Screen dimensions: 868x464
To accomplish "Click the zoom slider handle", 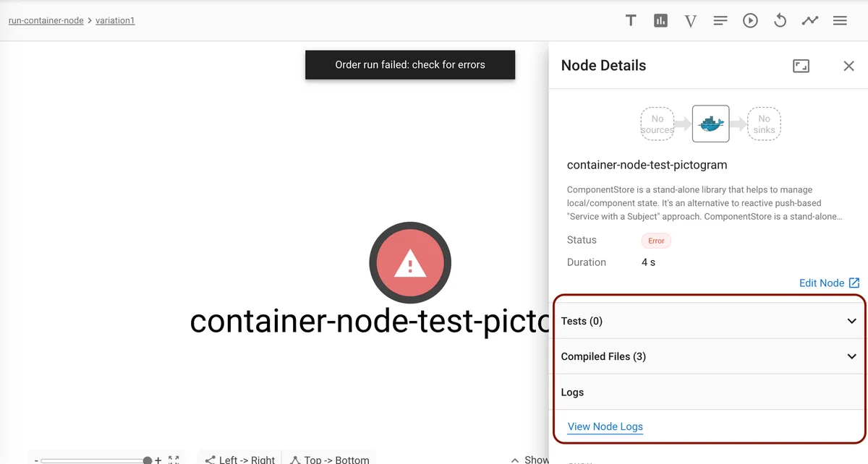I will click(148, 460).
